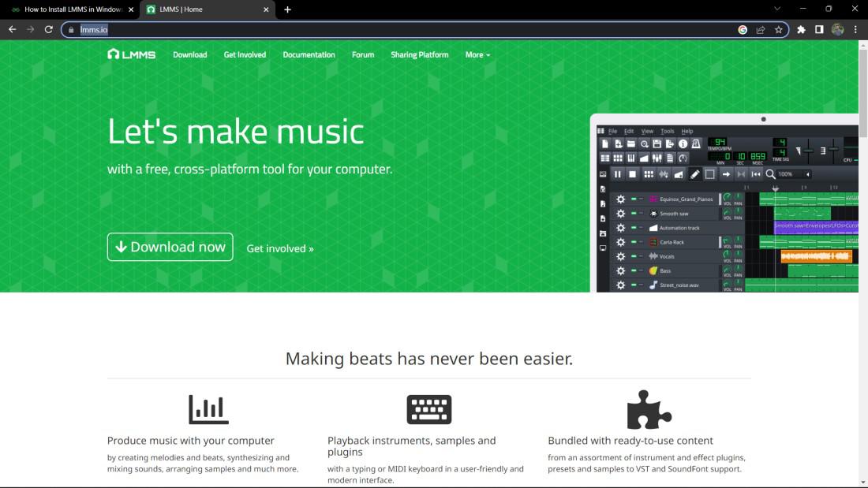The width and height of the screenshot is (868, 488).
Task: Open the Edit menu in the LMMS menu bar
Action: pos(628,131)
